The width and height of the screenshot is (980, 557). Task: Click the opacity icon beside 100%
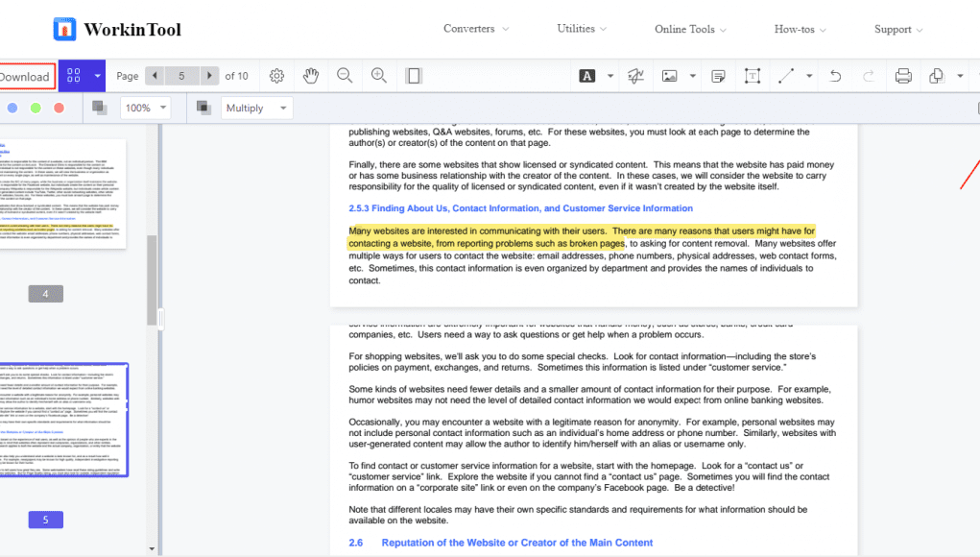coord(100,108)
